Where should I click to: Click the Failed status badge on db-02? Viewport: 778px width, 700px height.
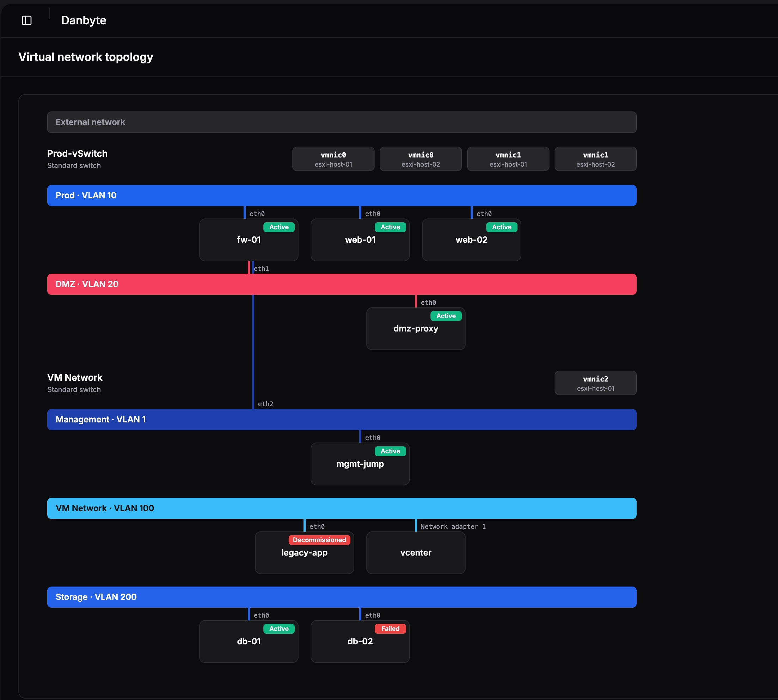[x=390, y=629]
